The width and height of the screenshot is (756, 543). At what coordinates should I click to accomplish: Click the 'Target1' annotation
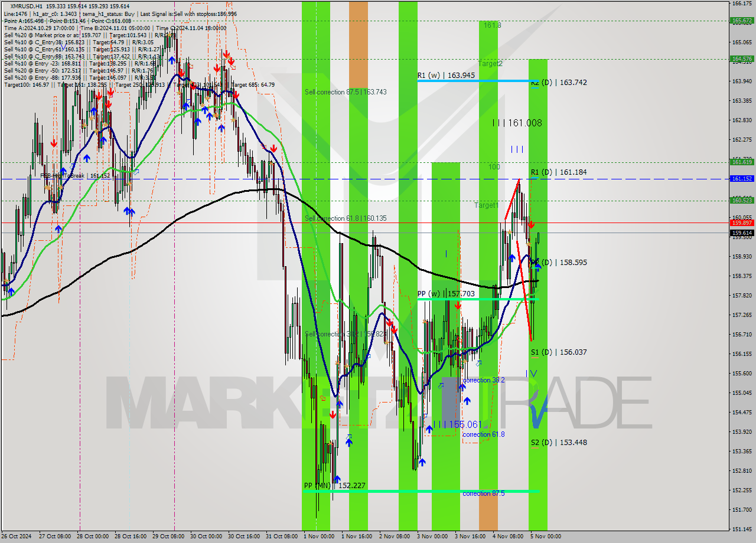(487, 205)
